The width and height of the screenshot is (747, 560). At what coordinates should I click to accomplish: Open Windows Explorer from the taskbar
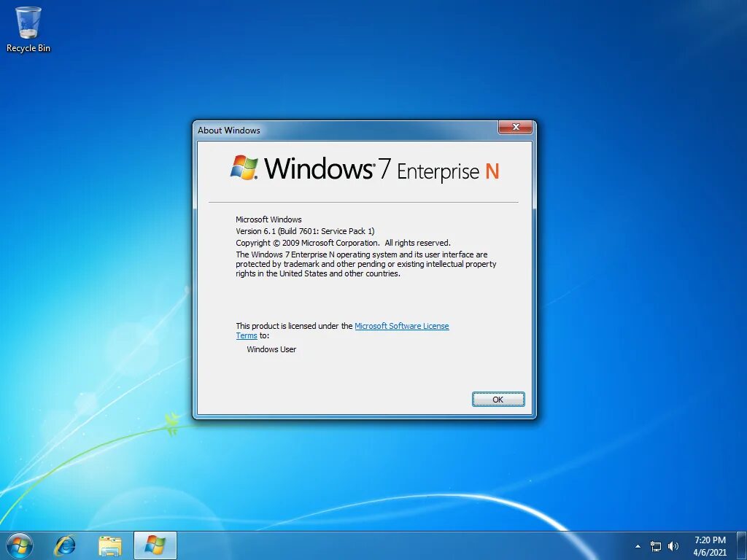coord(109,545)
